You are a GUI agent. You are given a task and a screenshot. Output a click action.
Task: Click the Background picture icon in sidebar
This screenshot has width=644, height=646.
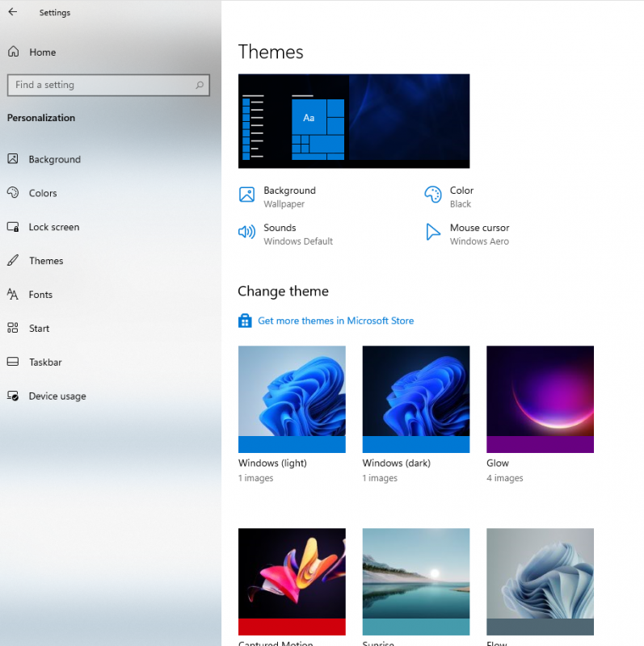pyautogui.click(x=13, y=159)
